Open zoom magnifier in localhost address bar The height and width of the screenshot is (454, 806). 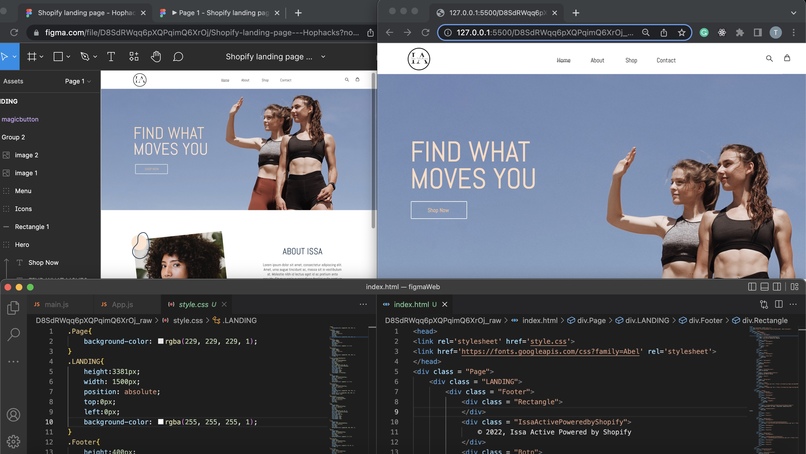tap(646, 32)
